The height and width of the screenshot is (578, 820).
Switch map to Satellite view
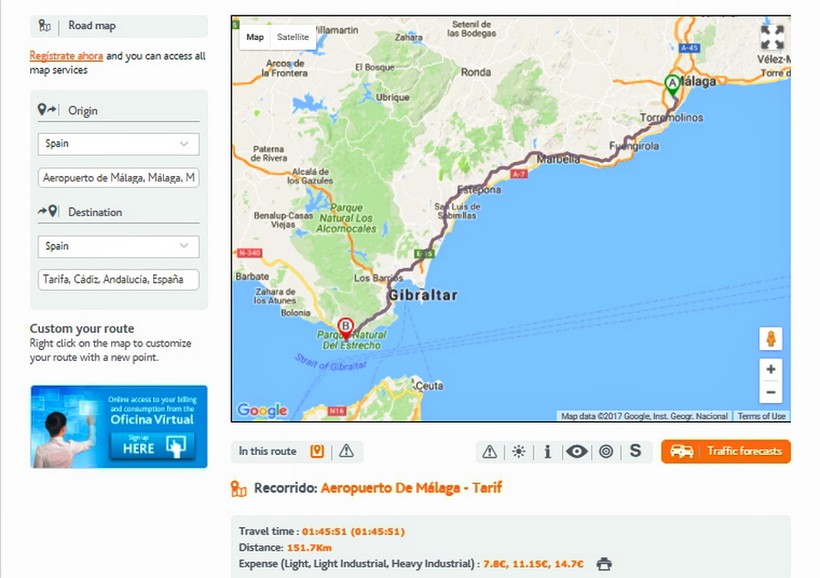click(x=293, y=37)
